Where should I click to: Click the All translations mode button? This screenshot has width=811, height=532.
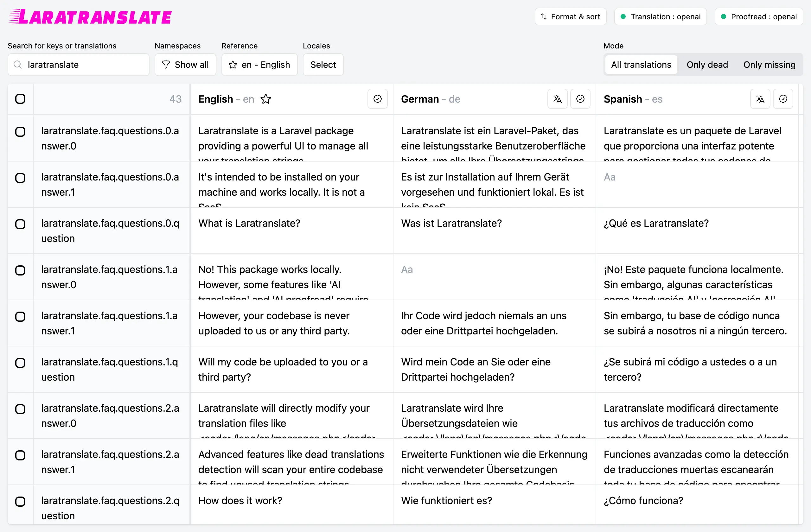pyautogui.click(x=641, y=65)
